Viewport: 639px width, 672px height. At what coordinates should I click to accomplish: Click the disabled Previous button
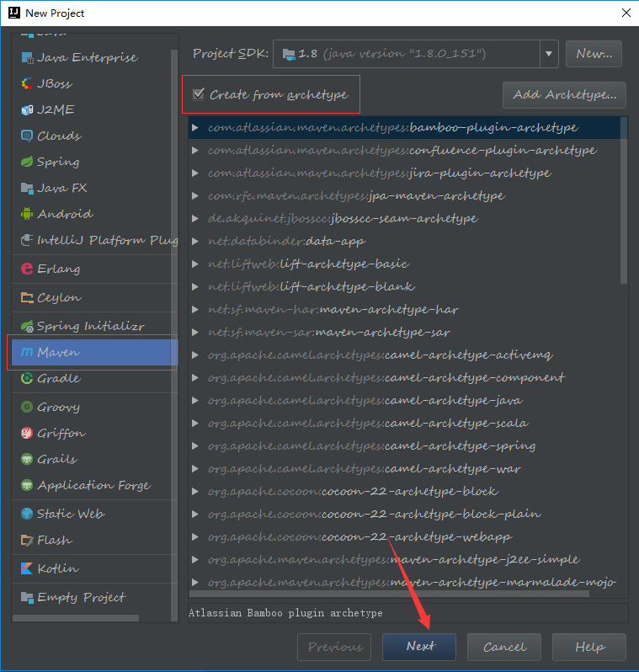(x=334, y=647)
